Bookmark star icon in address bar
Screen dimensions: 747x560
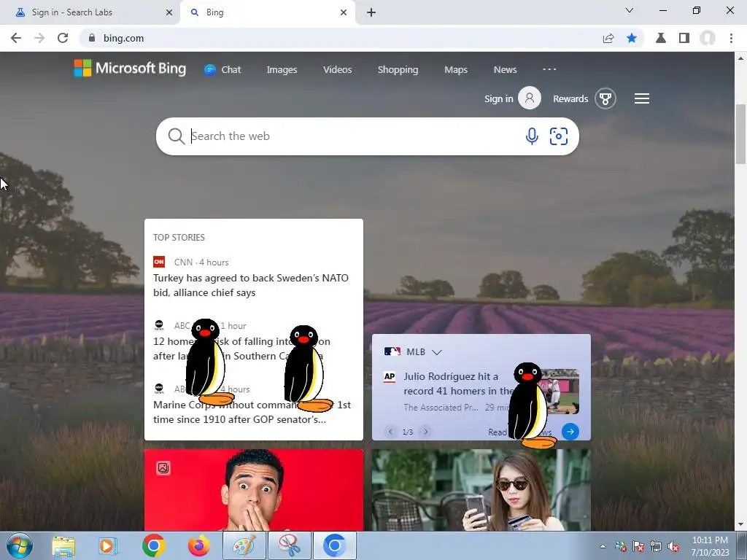point(632,38)
